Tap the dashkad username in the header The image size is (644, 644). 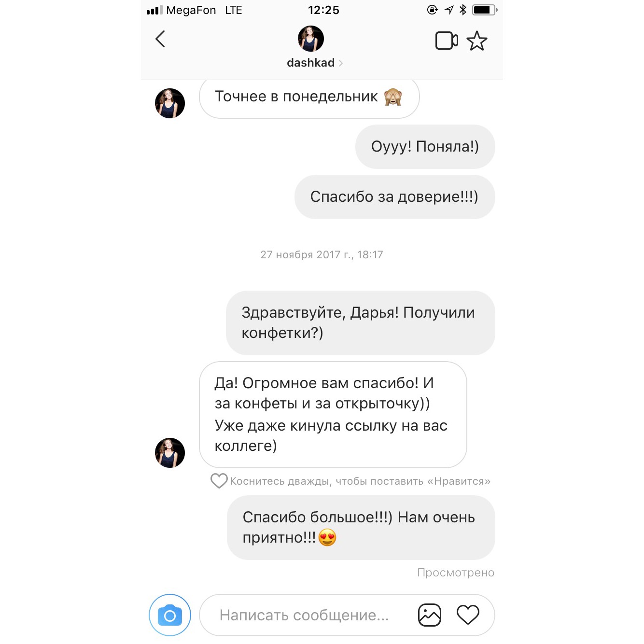pyautogui.click(x=311, y=63)
